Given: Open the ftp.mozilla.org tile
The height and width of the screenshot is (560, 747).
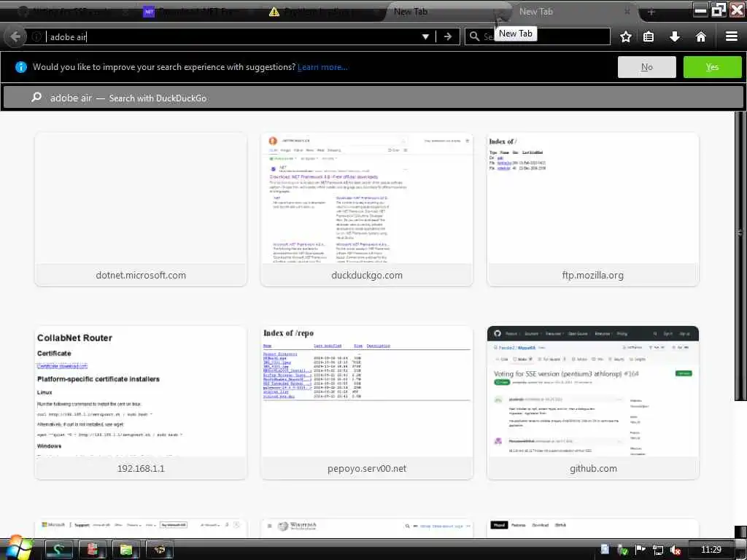Looking at the screenshot, I should click(593, 209).
